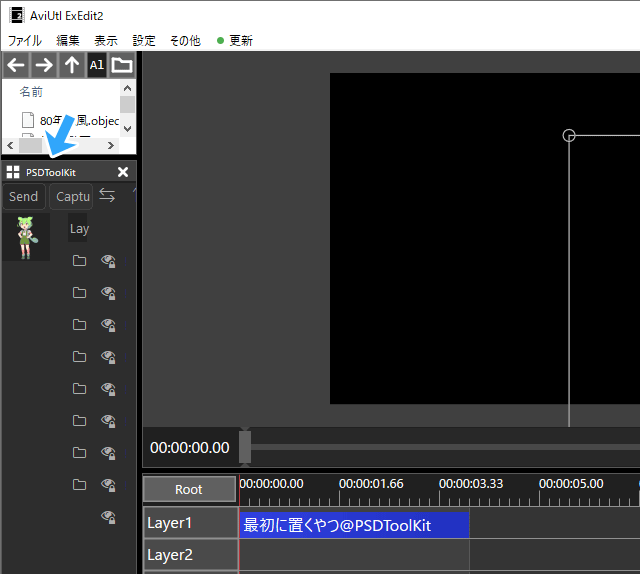This screenshot has height=574, width=640.
Task: Toggle the eye icon on the folderless bottom row
Action: [108, 517]
